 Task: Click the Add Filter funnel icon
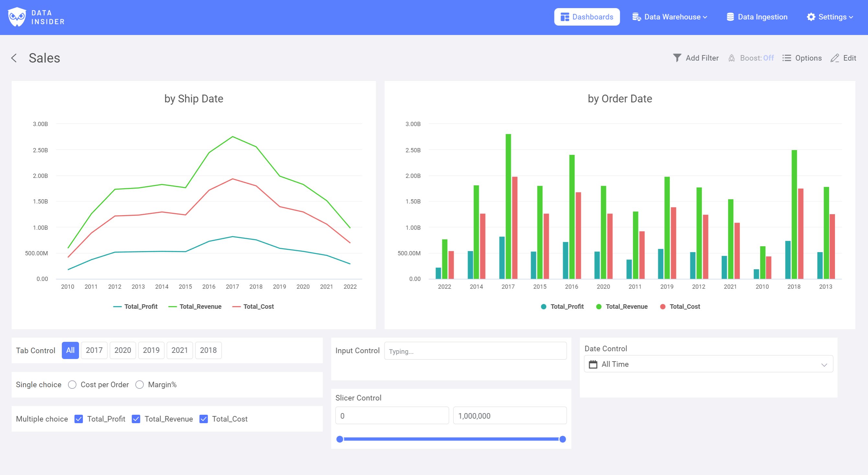(677, 58)
